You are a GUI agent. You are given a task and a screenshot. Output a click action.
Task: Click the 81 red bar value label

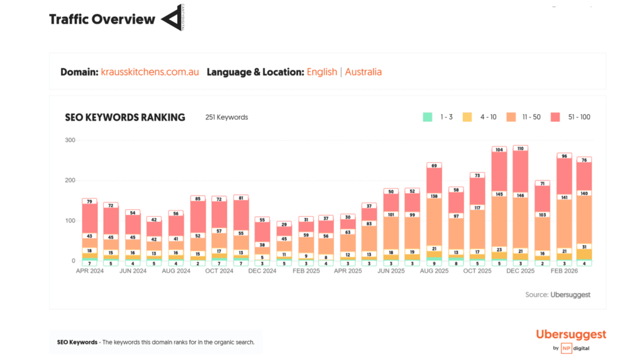(x=241, y=198)
